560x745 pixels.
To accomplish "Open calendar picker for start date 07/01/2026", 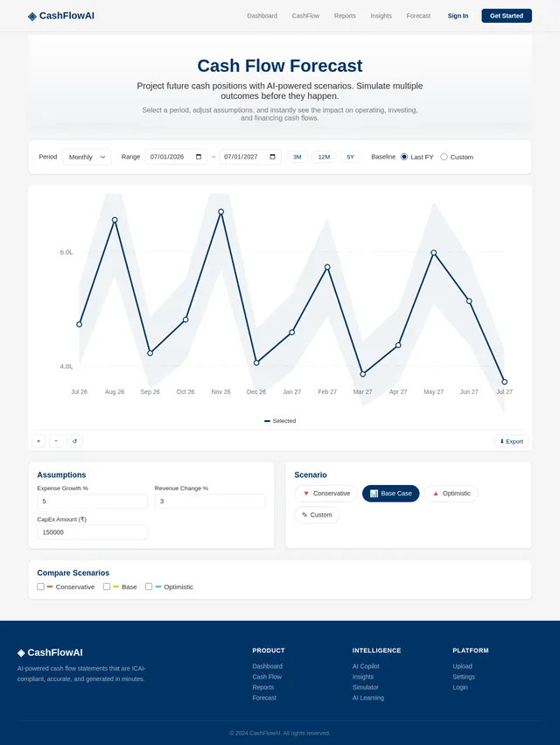I will click(199, 157).
